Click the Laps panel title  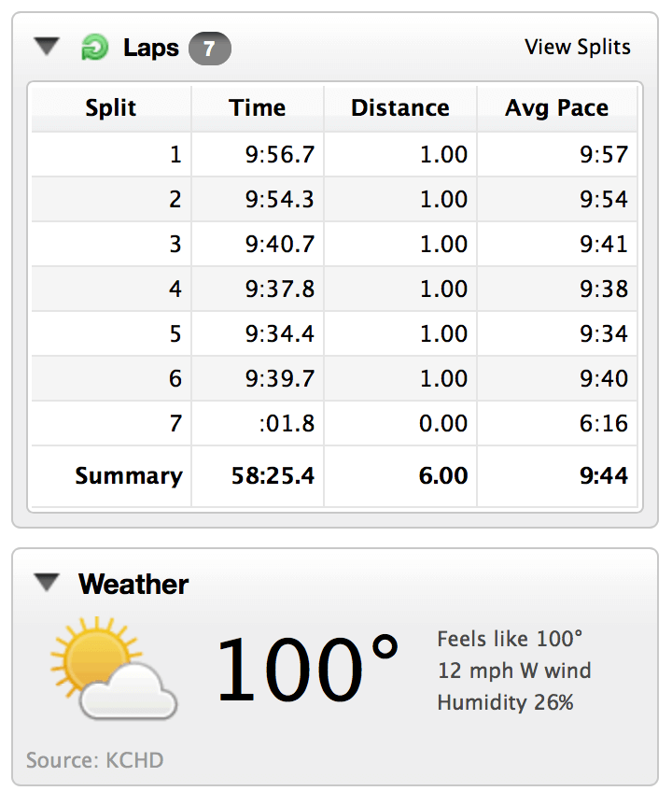click(x=151, y=49)
